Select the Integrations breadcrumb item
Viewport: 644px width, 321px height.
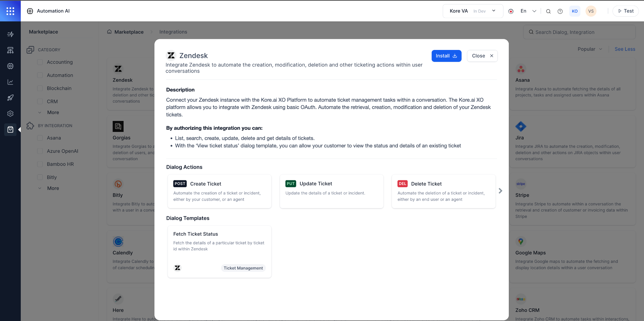pyautogui.click(x=173, y=32)
